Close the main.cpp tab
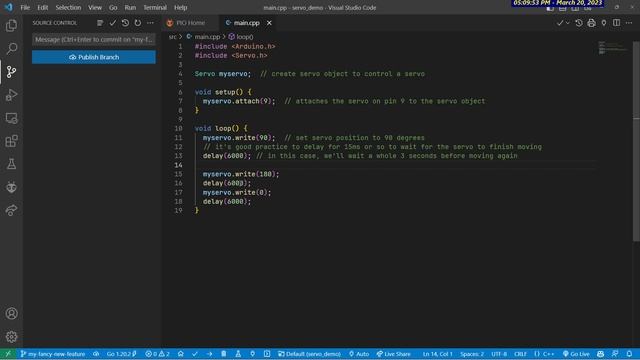The image size is (640, 360). point(269,23)
